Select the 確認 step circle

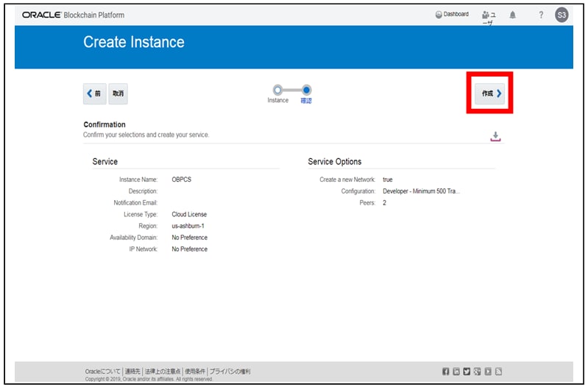pyautogui.click(x=306, y=90)
